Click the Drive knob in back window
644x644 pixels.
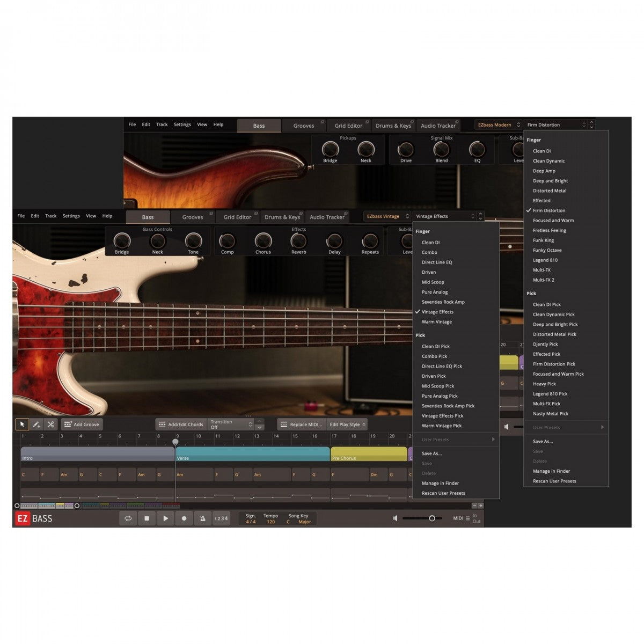(406, 149)
